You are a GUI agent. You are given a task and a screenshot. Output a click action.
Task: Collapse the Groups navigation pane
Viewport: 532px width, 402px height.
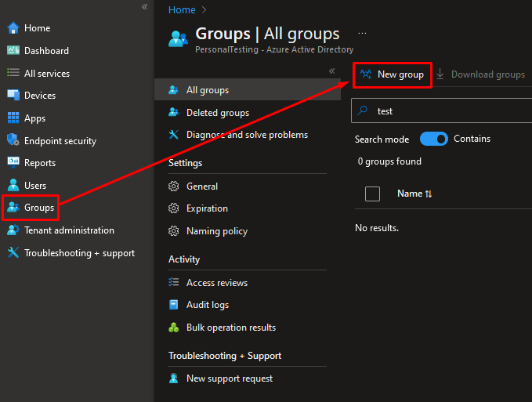coord(332,71)
